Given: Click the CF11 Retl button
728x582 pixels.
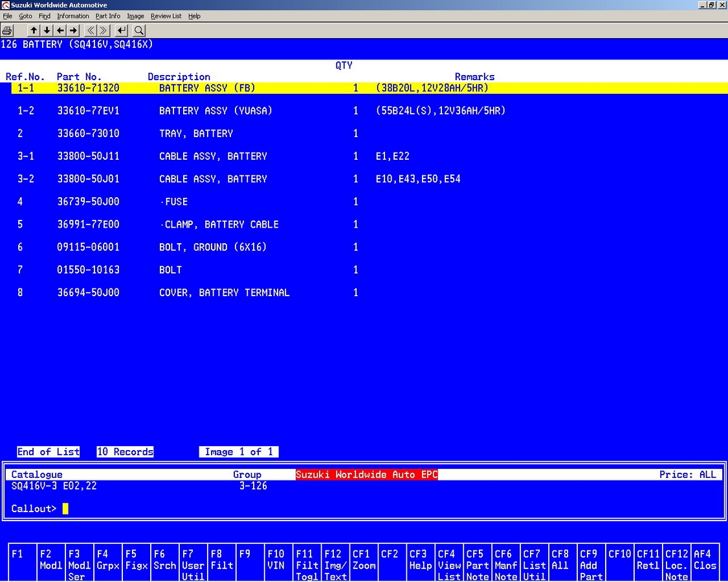Looking at the screenshot, I should tap(648, 562).
